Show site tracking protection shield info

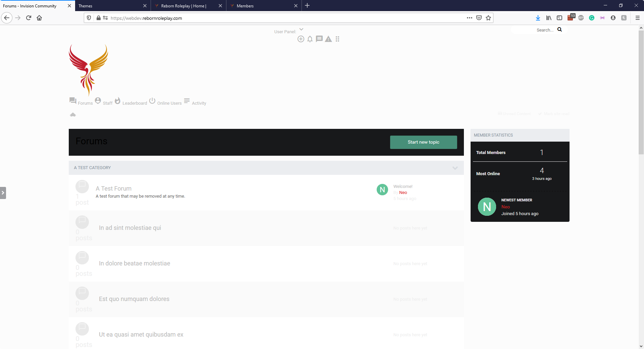click(89, 18)
